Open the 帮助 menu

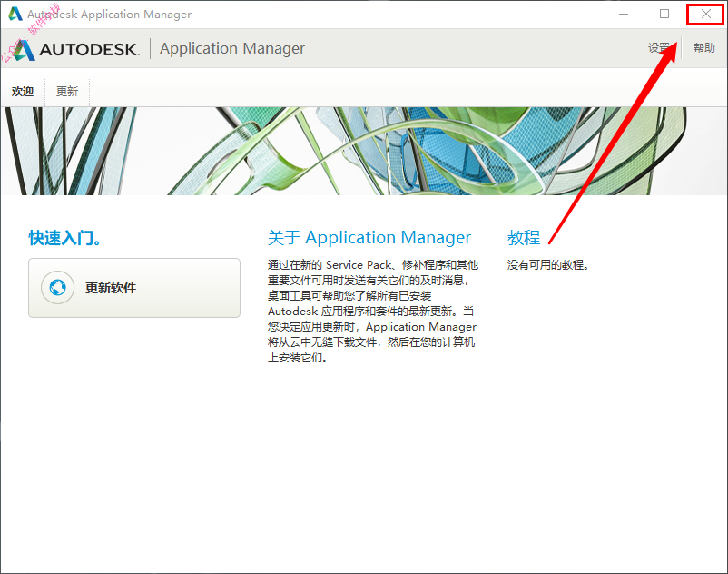pyautogui.click(x=704, y=48)
